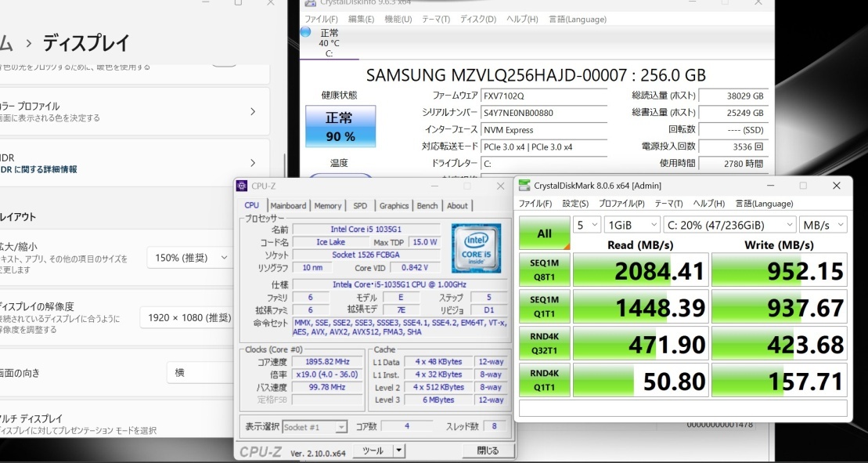Open the 機能(U) menu in CrystalDiskInfo
868x463 pixels.
(398, 19)
